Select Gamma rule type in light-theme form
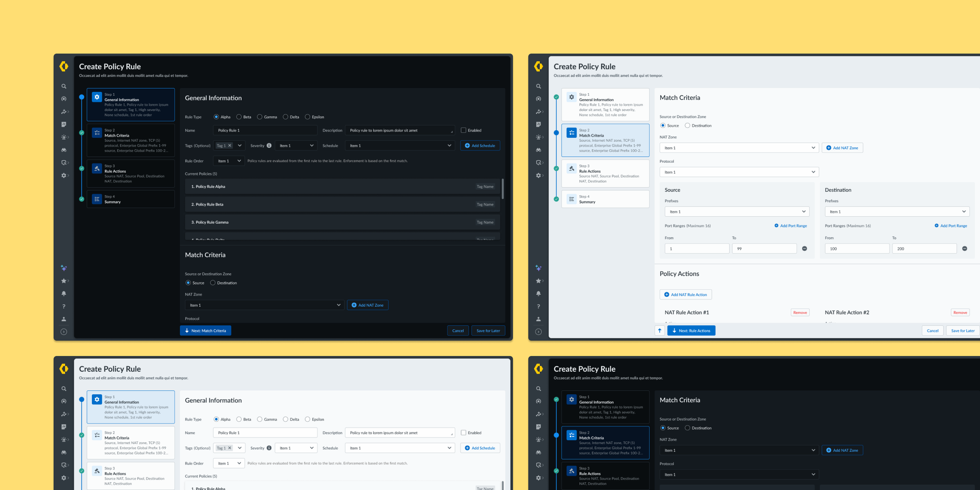 (260, 419)
